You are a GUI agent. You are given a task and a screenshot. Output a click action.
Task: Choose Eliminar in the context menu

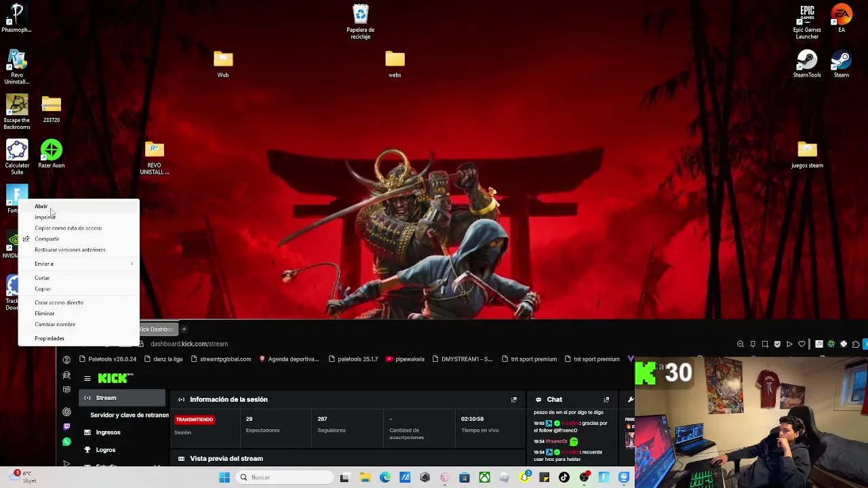[x=79, y=313]
